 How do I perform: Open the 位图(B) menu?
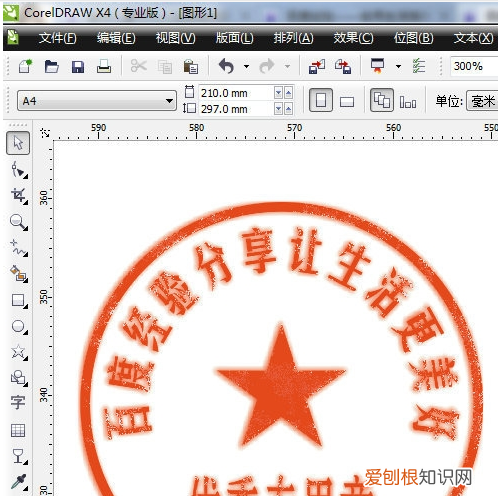pyautogui.click(x=414, y=38)
